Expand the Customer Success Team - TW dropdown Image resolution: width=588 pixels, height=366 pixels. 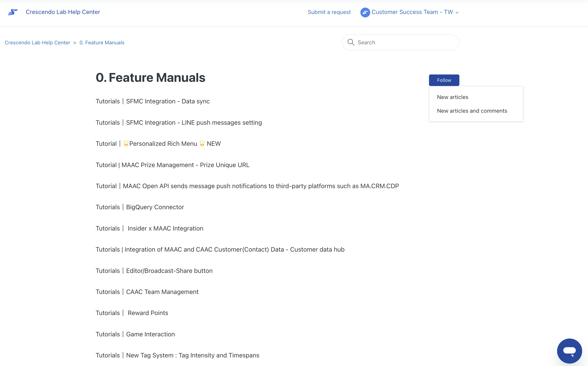pyautogui.click(x=457, y=12)
